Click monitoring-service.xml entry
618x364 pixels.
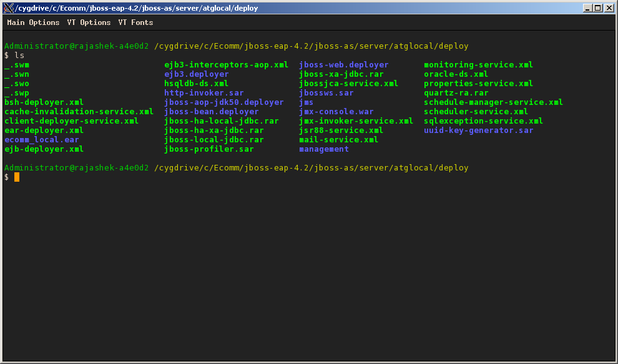(x=478, y=65)
